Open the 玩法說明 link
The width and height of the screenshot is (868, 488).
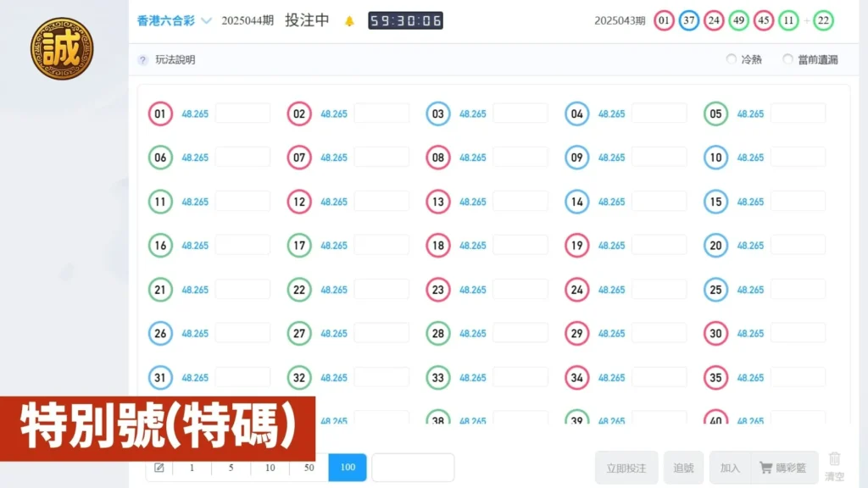click(x=175, y=60)
